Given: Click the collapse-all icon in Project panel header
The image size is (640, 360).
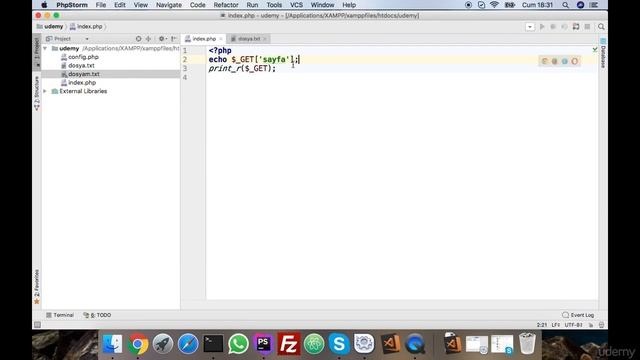Looking at the screenshot, I should [149, 39].
